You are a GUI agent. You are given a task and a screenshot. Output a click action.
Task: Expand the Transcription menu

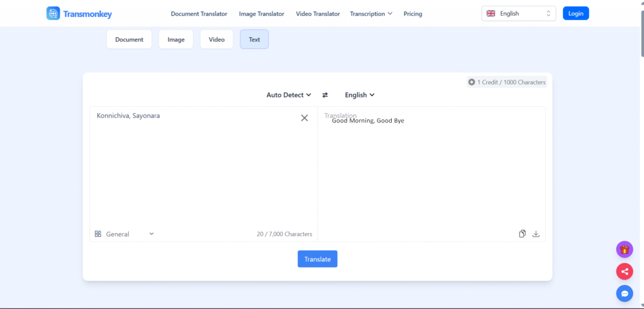(371, 14)
